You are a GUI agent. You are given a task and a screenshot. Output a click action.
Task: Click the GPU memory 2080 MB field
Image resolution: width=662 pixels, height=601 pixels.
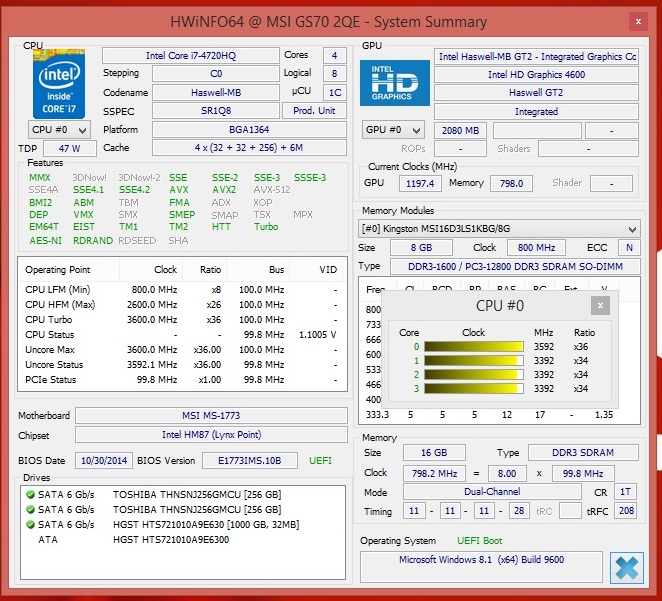pyautogui.click(x=460, y=131)
